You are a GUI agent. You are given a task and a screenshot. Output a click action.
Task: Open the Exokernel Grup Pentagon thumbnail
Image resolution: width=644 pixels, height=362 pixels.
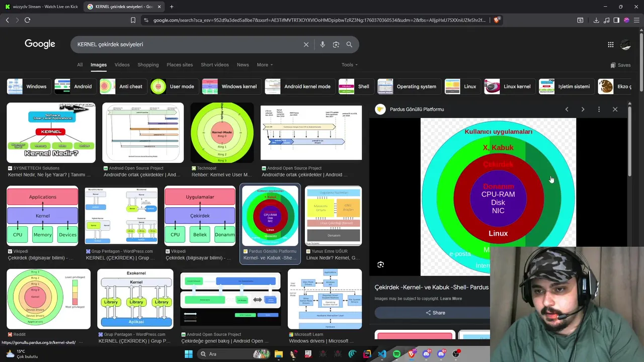(135, 299)
